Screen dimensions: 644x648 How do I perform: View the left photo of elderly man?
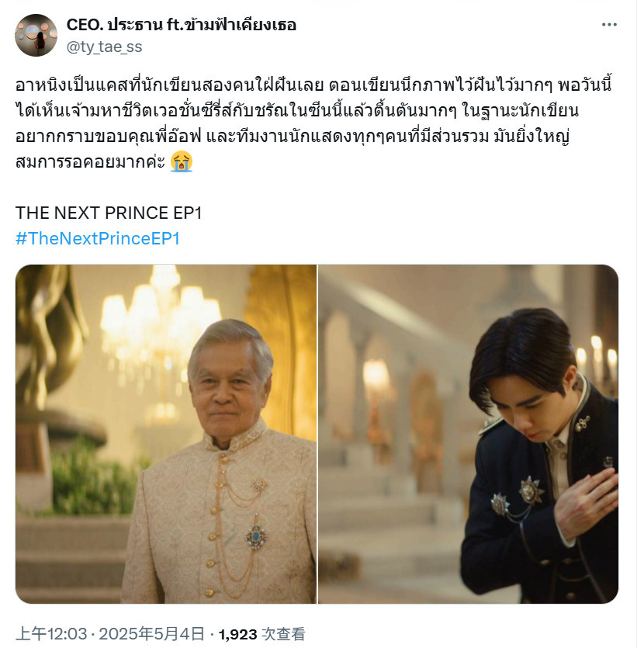[x=165, y=434]
